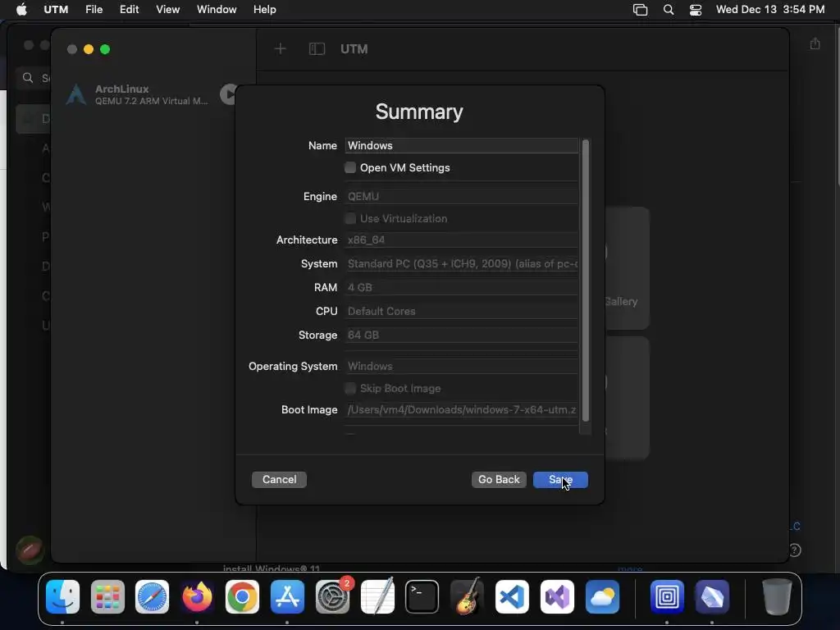Screen dimensions: 840x630
Task: Open the View menu
Action: coord(167,10)
